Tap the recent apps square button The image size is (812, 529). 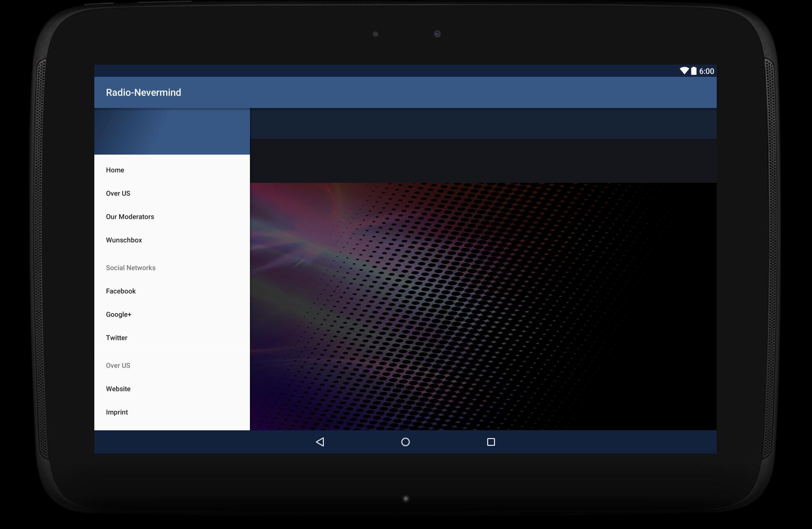point(491,442)
